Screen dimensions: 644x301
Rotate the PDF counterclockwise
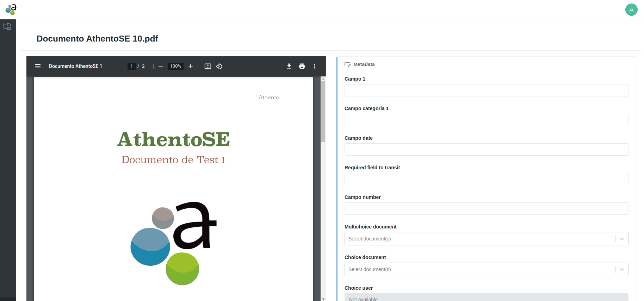pyautogui.click(x=219, y=66)
